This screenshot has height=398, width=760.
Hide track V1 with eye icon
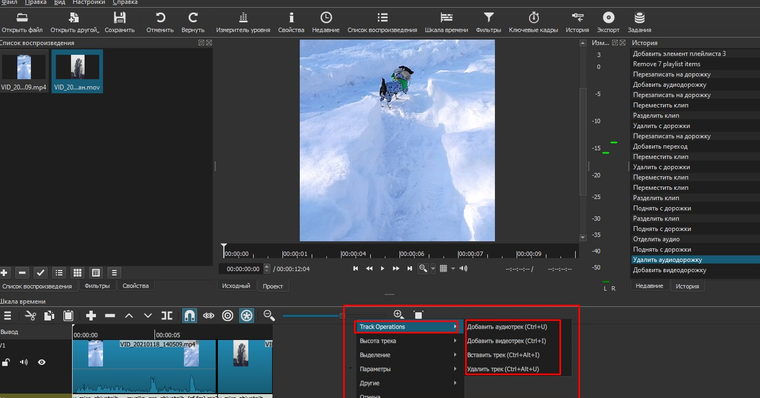pos(42,362)
